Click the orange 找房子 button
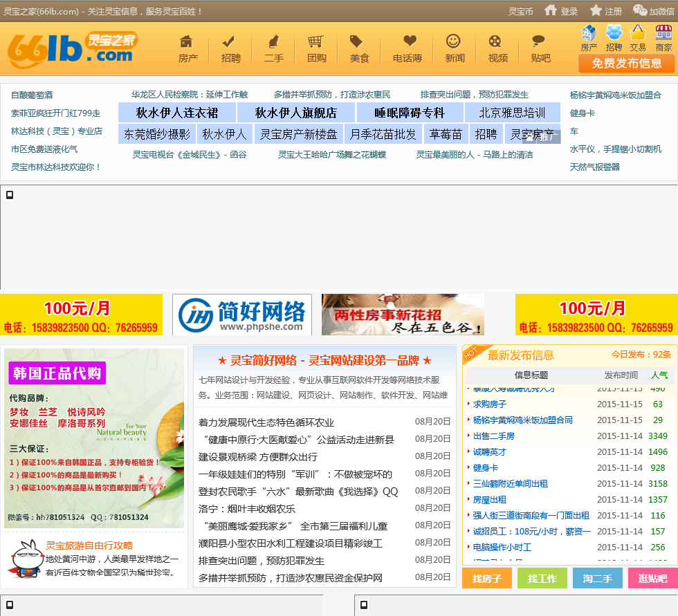This screenshot has width=678, height=616. (x=487, y=579)
